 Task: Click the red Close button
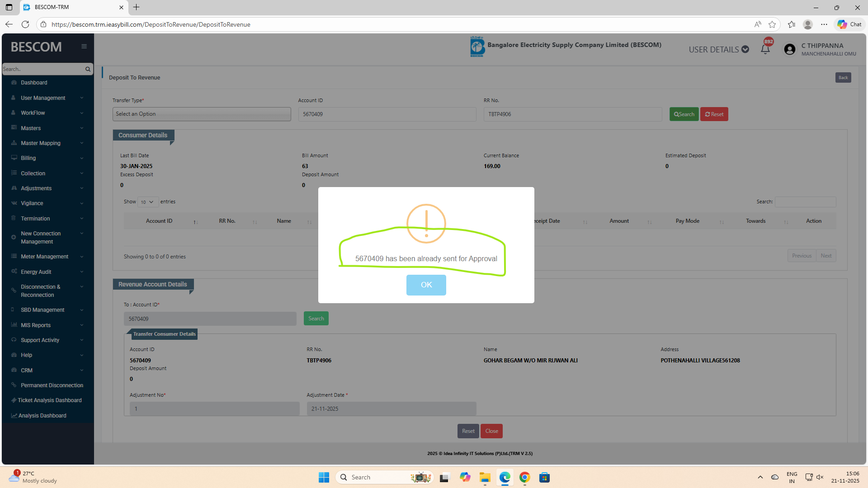point(491,431)
